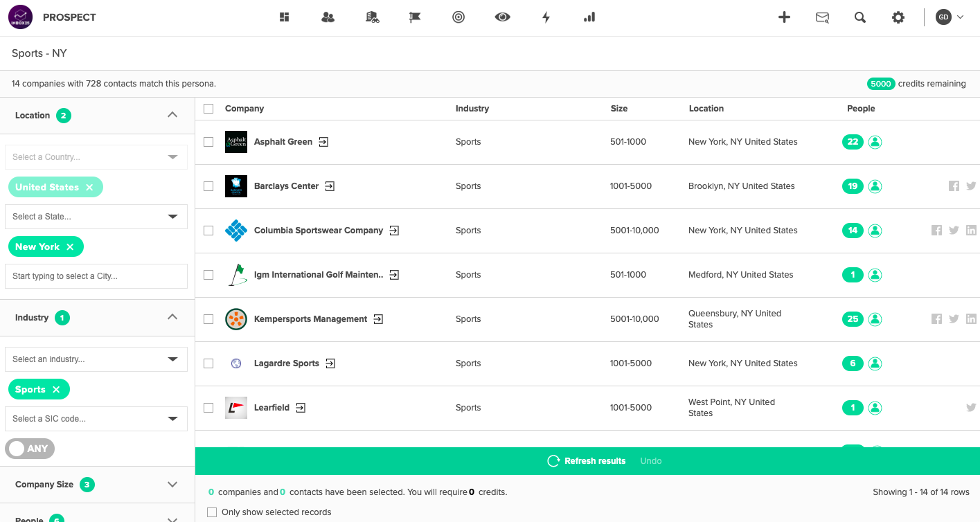Screen dimensions: 980x522
Task: Open Learfield details arrow icon
Action: click(301, 408)
